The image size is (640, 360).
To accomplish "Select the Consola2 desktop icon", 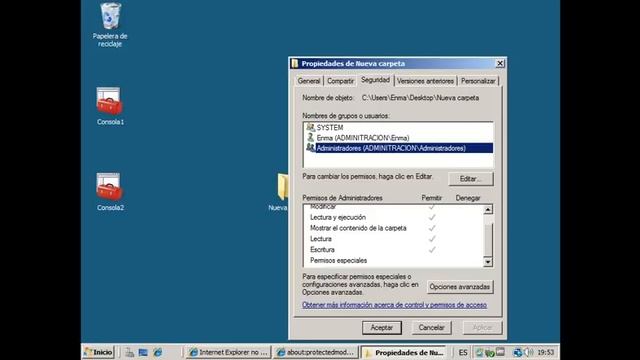I will pyautogui.click(x=110, y=191).
